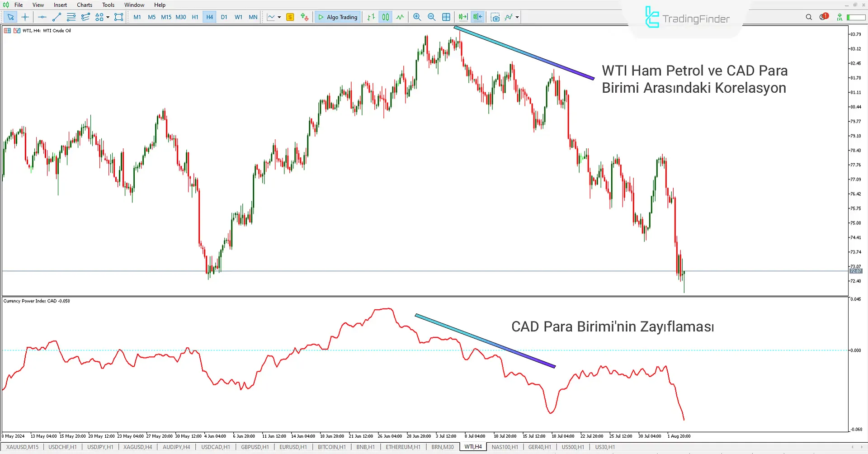Pick the trendline drawing tool
868x454 pixels.
point(57,17)
